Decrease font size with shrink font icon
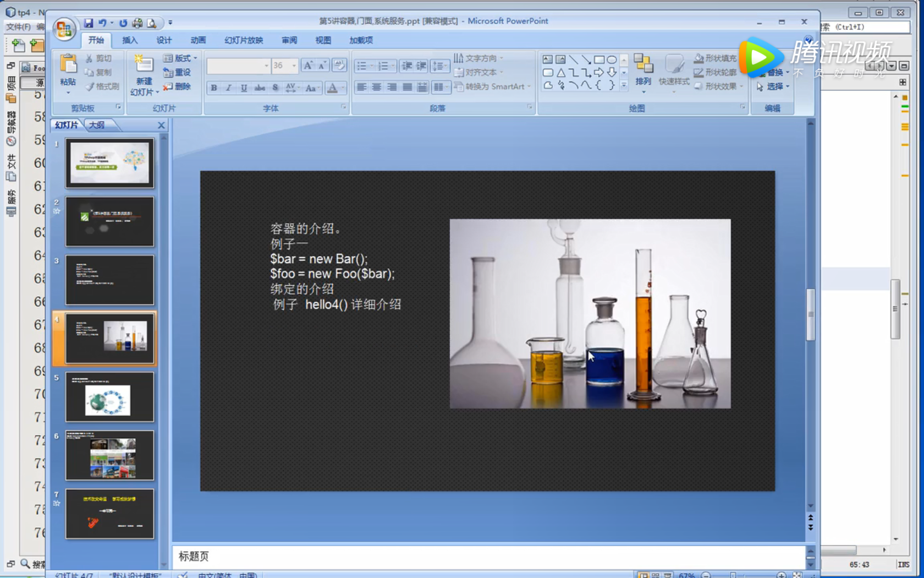This screenshot has height=578, width=924. pos(323,66)
